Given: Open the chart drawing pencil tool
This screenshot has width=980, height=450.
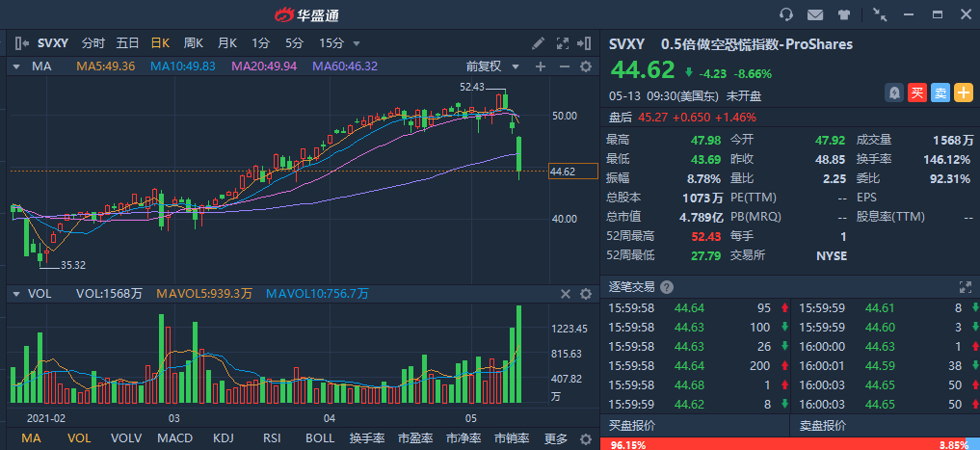Looking at the screenshot, I should [538, 43].
